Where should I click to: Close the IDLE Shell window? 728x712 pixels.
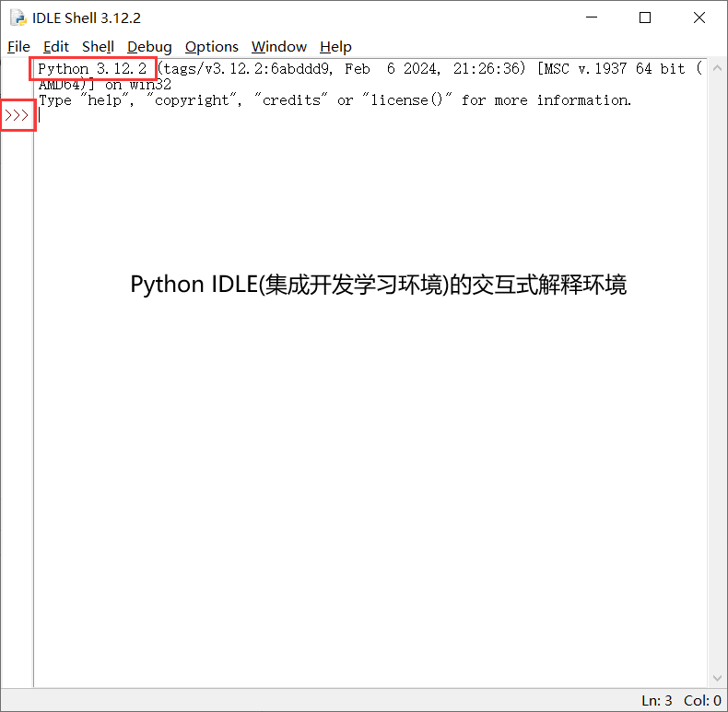point(698,18)
